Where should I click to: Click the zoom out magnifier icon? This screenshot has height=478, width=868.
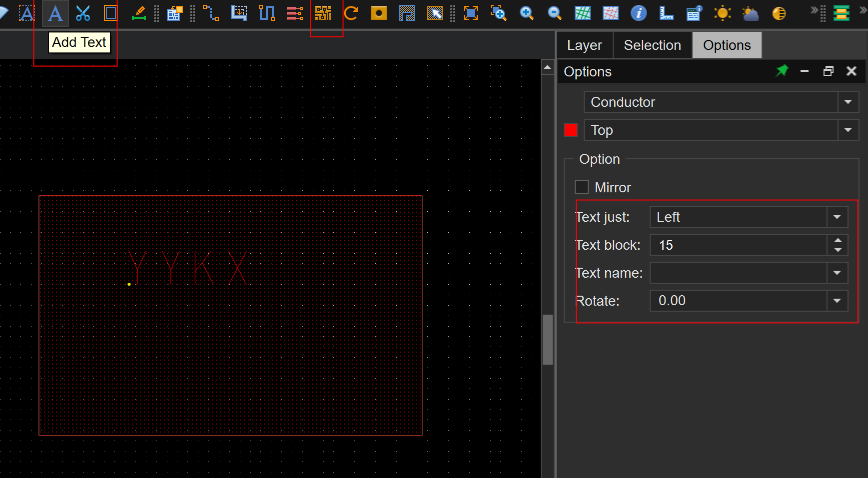click(x=554, y=13)
